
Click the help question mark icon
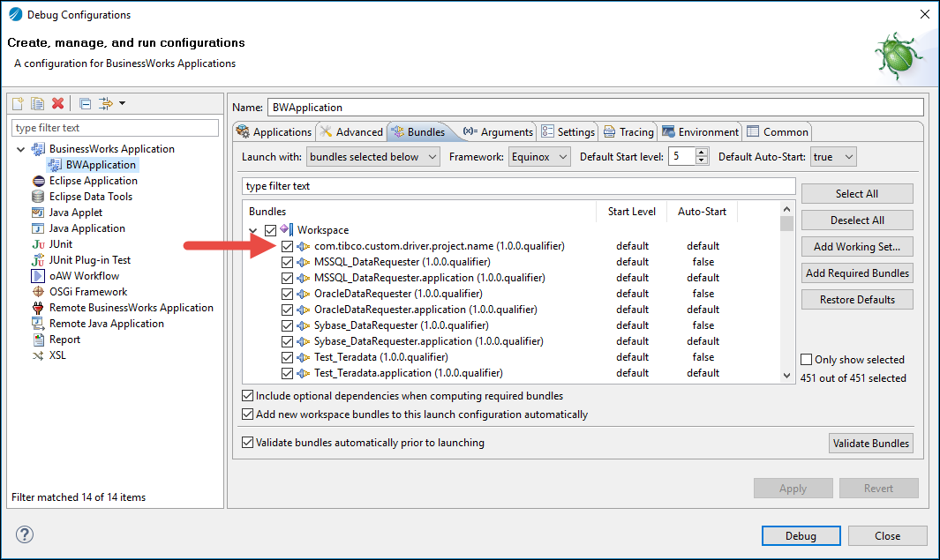point(25,534)
